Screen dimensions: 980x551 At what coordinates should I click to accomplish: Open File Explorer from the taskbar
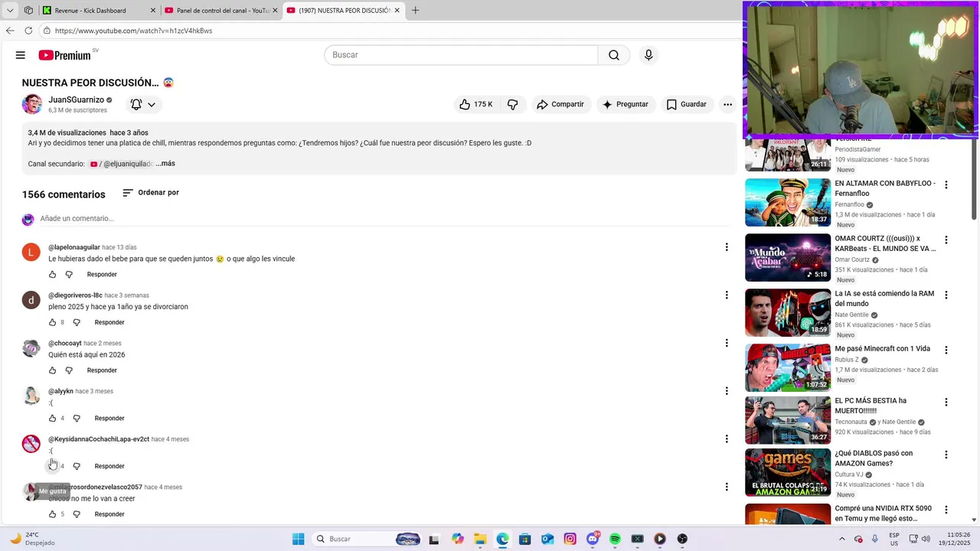click(x=480, y=539)
